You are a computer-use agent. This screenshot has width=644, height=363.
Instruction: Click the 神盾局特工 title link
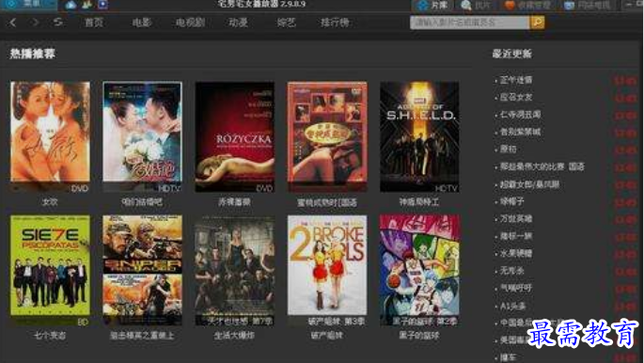419,202
